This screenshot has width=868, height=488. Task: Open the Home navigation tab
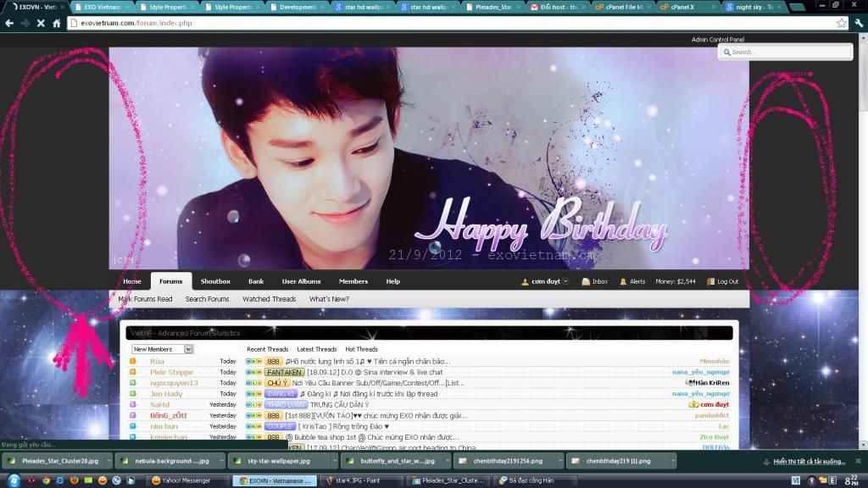[x=131, y=281]
